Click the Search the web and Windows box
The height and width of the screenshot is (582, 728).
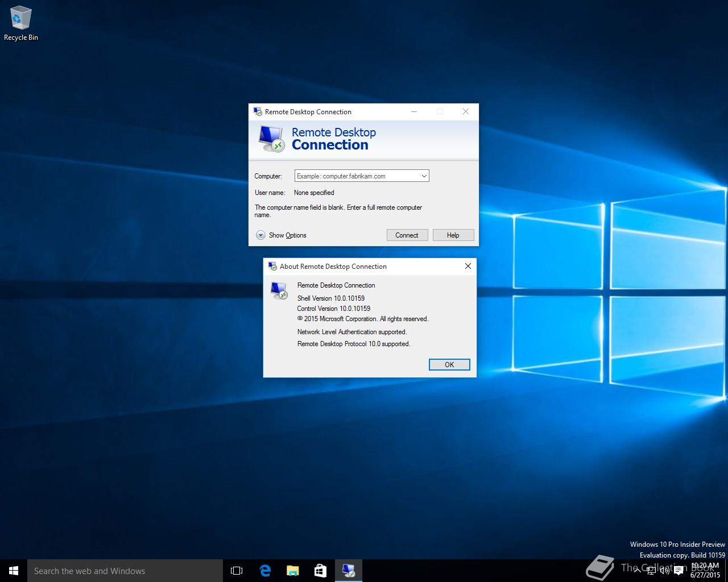click(x=125, y=571)
